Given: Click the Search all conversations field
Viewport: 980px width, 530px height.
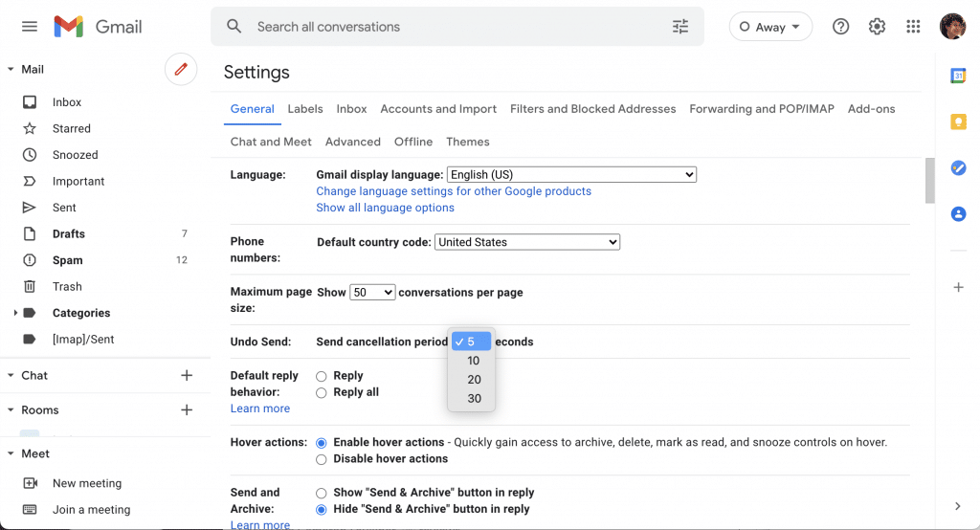Looking at the screenshot, I should pos(450,27).
